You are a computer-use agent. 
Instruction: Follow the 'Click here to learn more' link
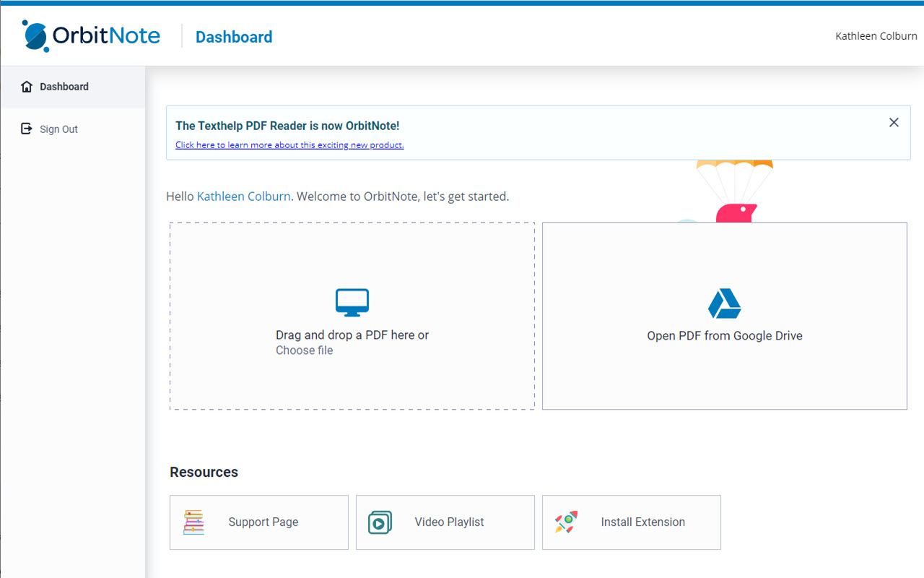289,145
